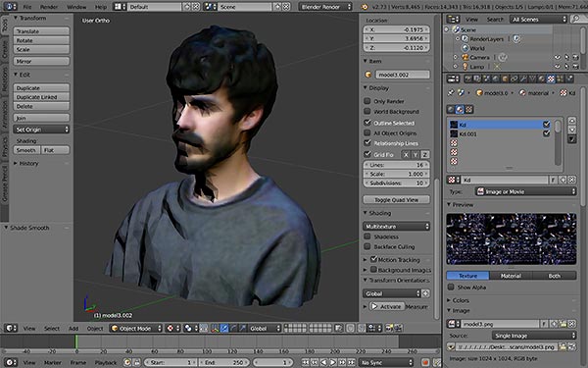Open the timeline Marker menu
Screen dimensions: 588x368
[x=53, y=362]
